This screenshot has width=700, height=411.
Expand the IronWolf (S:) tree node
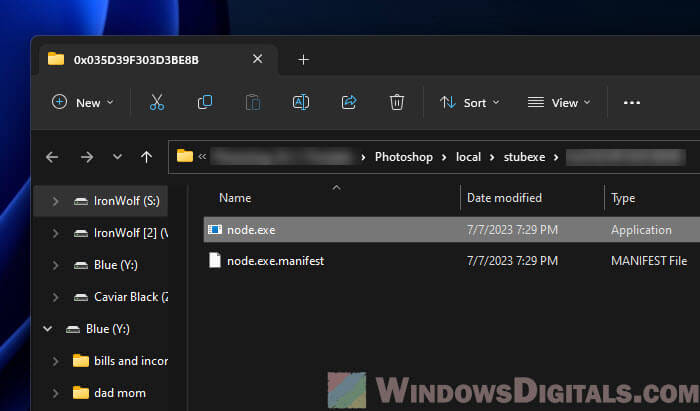point(55,201)
